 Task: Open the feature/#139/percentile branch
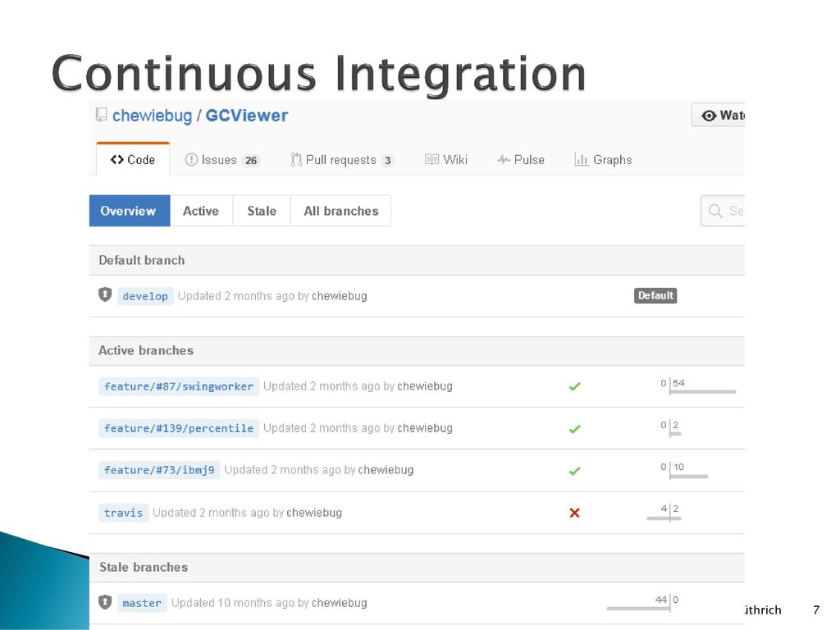(179, 428)
